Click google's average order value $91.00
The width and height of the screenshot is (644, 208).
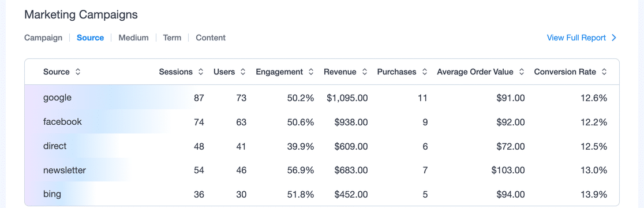pyautogui.click(x=511, y=98)
